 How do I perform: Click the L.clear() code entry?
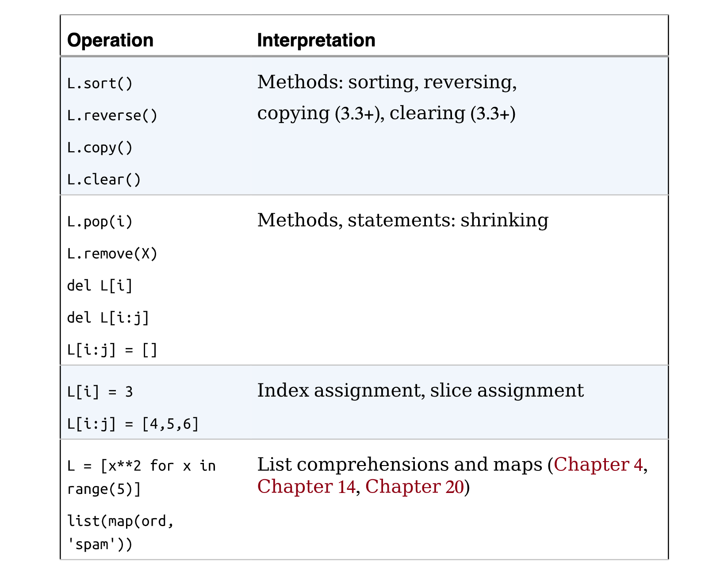click(104, 180)
